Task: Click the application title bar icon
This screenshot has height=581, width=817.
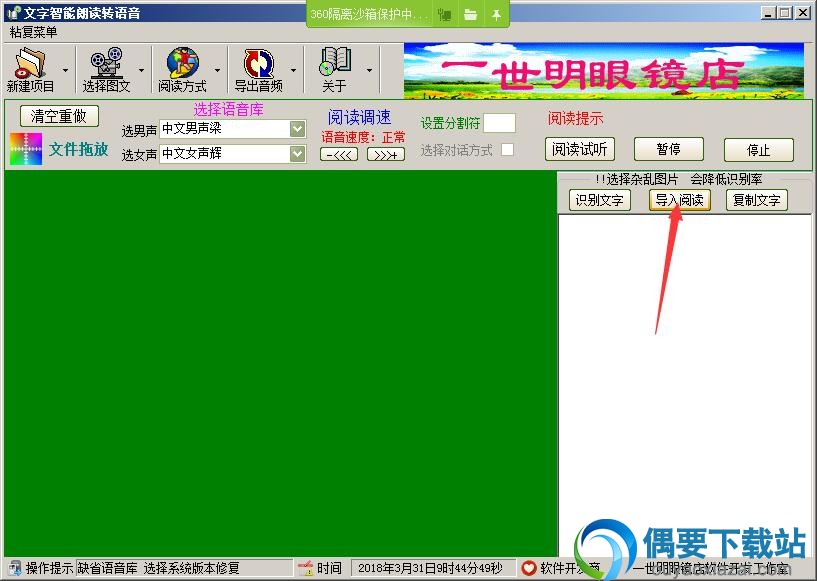Action: (x=14, y=13)
